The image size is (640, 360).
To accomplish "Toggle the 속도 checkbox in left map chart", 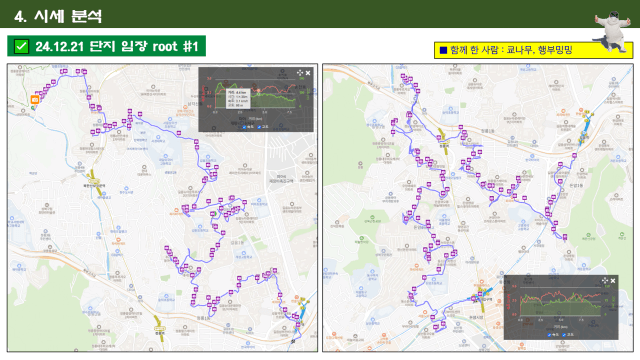I will [244, 127].
